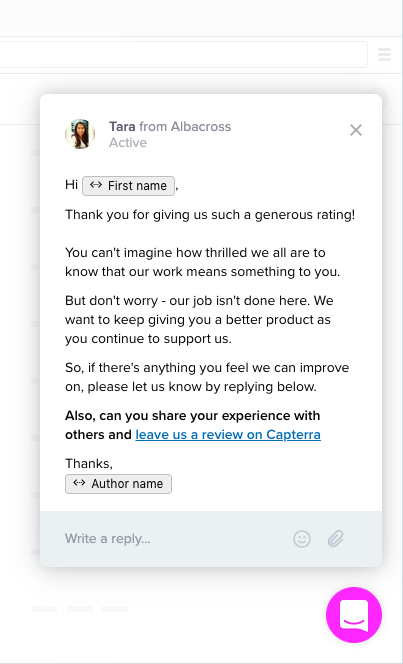Click the Tara from Albacross sender name
Image resolution: width=403 pixels, height=664 pixels.
170,126
